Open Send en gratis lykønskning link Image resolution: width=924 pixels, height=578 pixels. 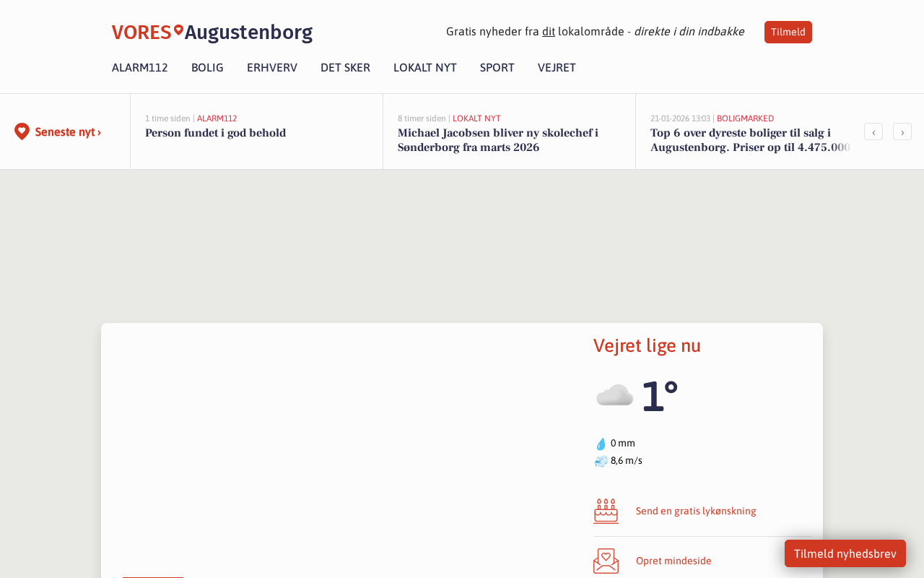point(696,511)
